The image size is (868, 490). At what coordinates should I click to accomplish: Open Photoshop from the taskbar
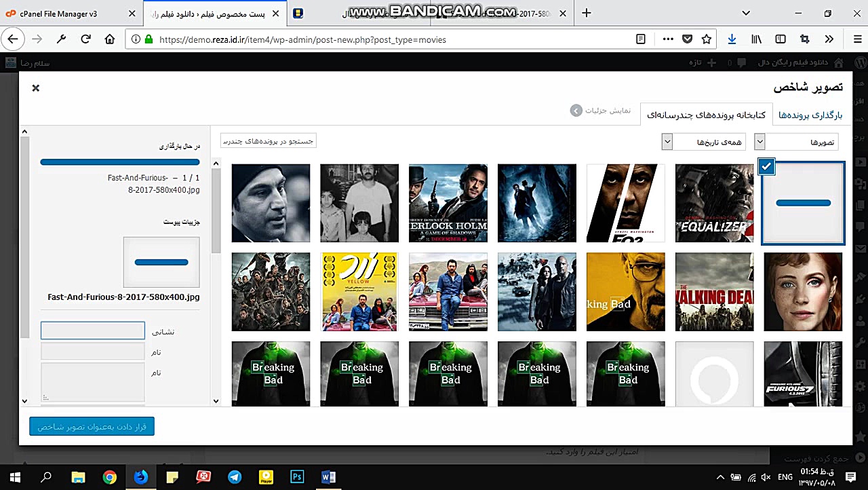pyautogui.click(x=297, y=477)
